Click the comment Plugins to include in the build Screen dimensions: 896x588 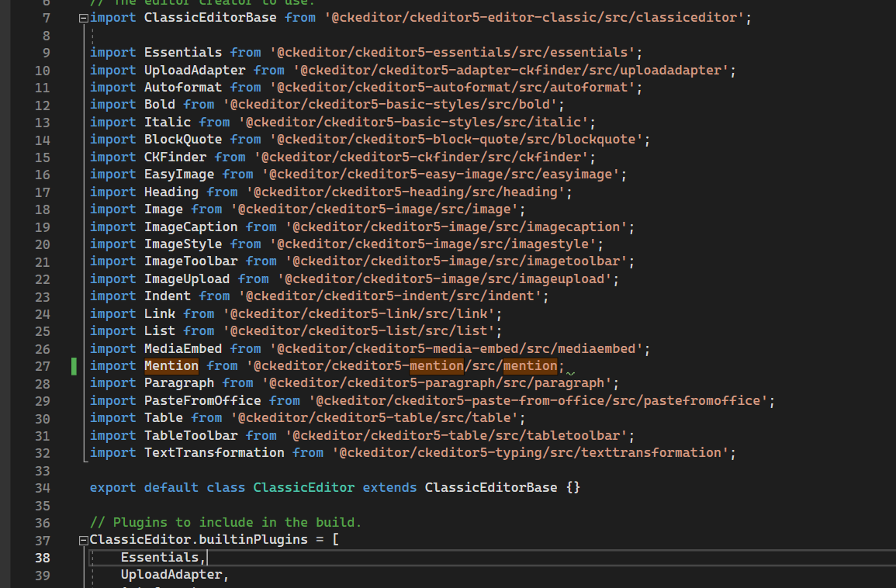[x=225, y=522]
